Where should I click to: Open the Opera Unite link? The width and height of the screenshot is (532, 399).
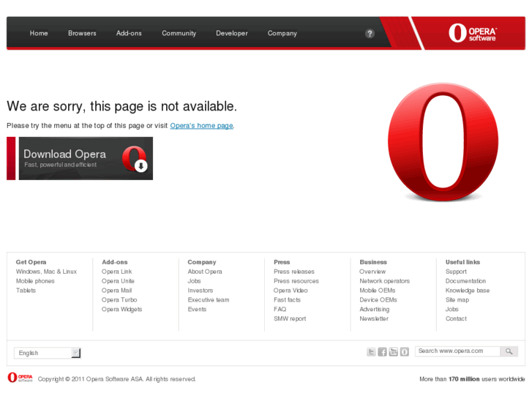pyautogui.click(x=118, y=281)
